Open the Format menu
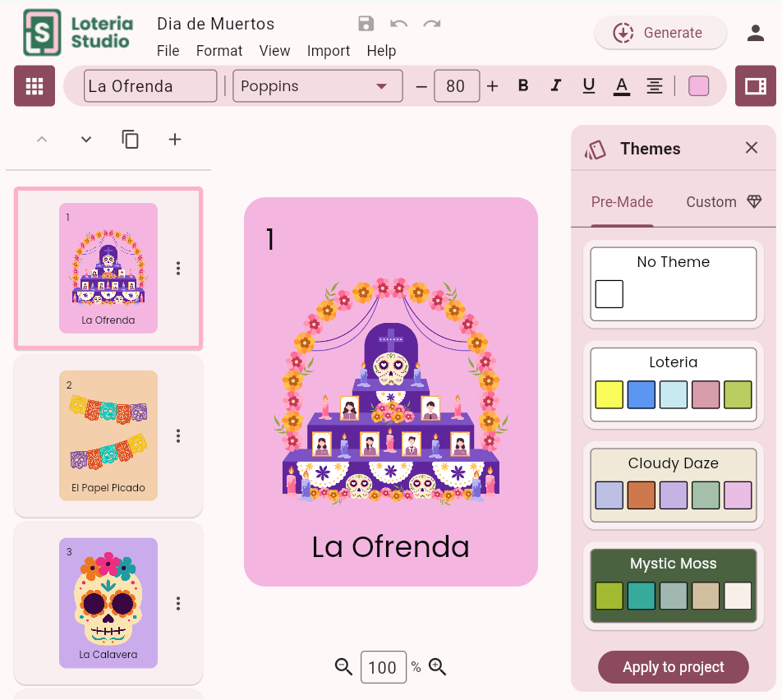782x700 pixels. (218, 50)
